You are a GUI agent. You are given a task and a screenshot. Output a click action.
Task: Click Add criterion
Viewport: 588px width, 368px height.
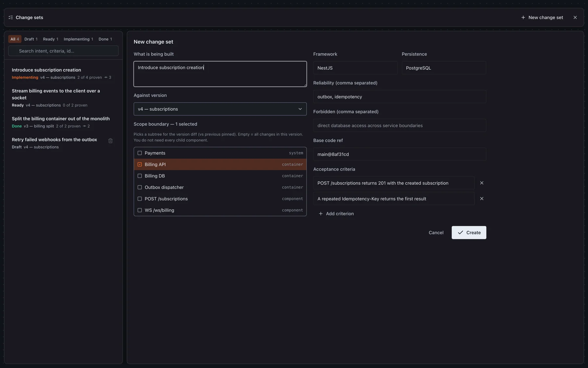tap(336, 214)
